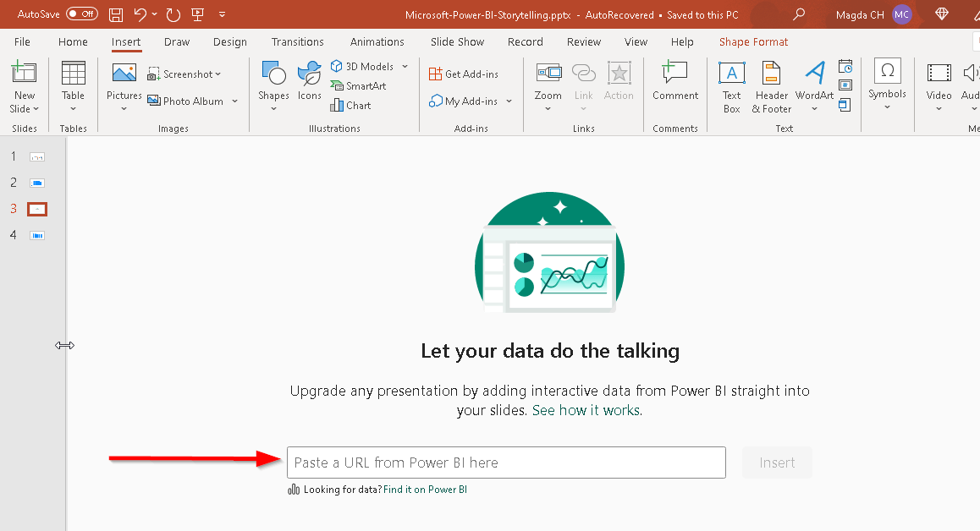Image resolution: width=980 pixels, height=531 pixels.
Task: Insert a Text Box
Action: 731,87
